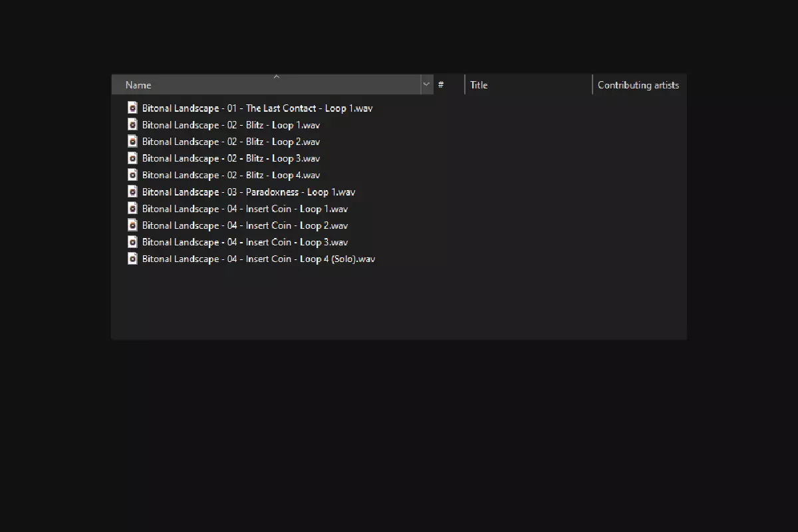Select 'Bitonal Landscape - 02 - Blitz - Loop 4.wav'

(231, 174)
